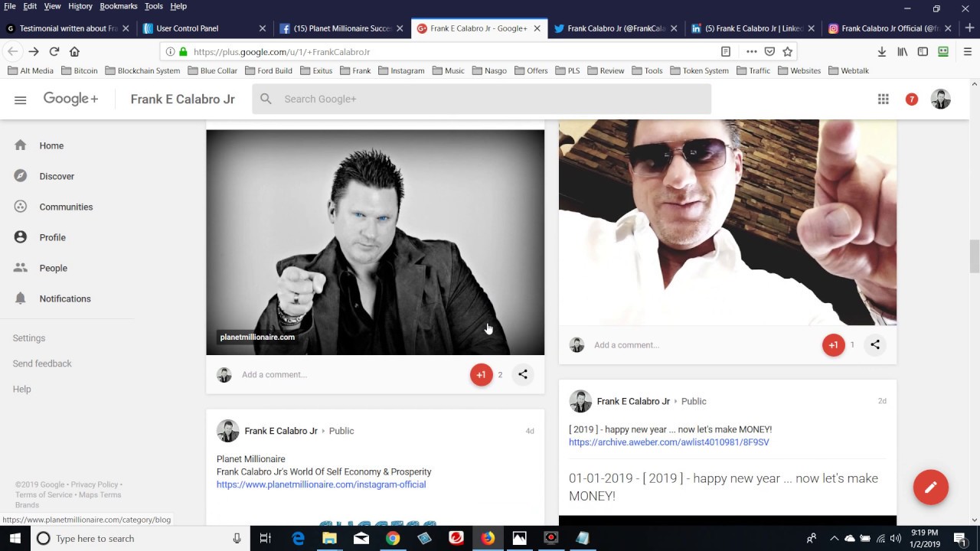Share the planetmillionaire.com photo post
The image size is (980, 551).
coord(523,374)
